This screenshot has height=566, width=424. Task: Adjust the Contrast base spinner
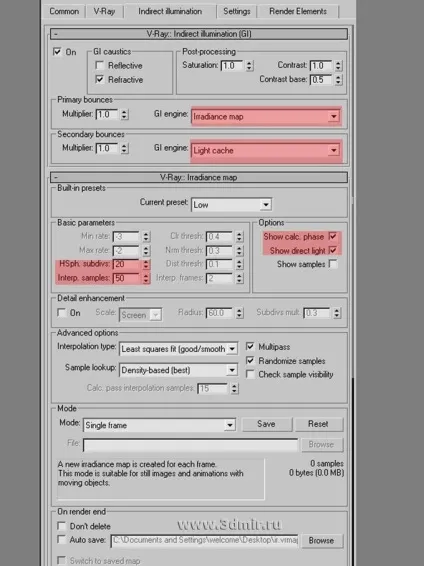[x=338, y=79]
